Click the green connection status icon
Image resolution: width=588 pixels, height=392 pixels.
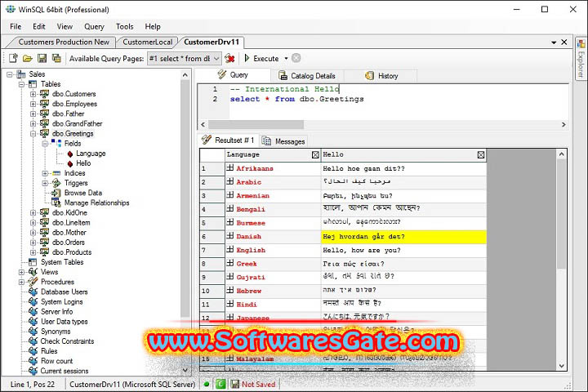pos(207,384)
